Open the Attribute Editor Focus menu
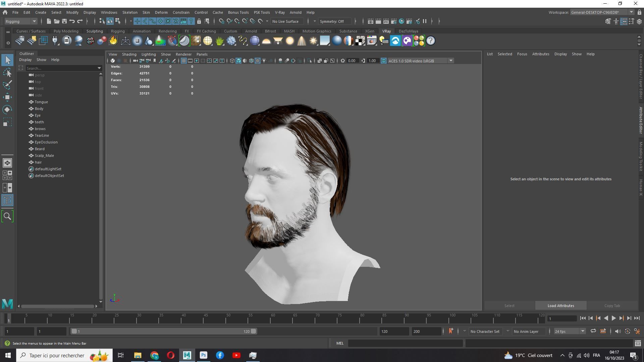Viewport: 644px width, 362px height. [x=522, y=54]
